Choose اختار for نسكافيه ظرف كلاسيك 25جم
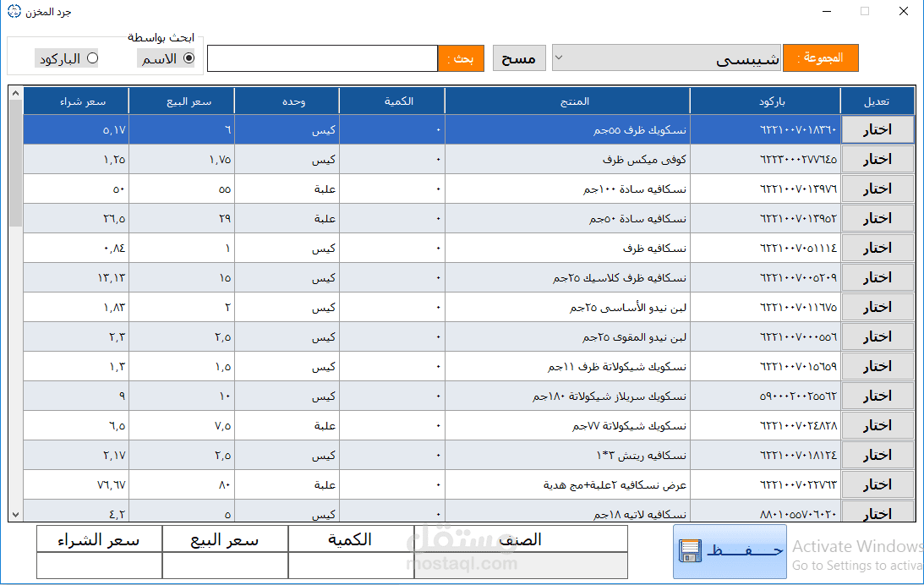 (878, 277)
